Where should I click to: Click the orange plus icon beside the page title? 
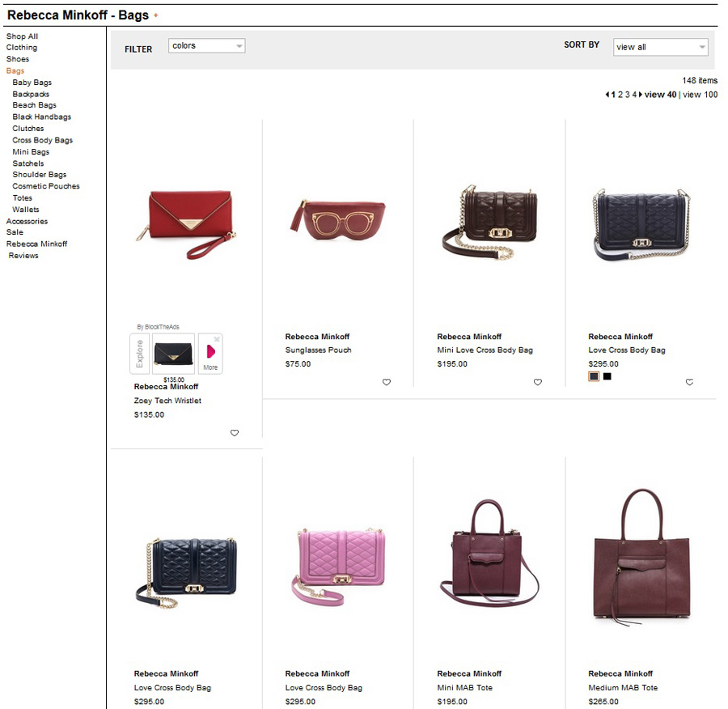156,15
